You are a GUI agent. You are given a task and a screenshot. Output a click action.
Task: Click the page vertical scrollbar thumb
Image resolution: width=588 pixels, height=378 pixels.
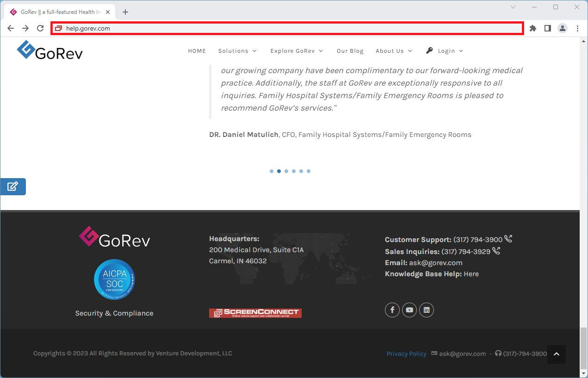[x=584, y=348]
